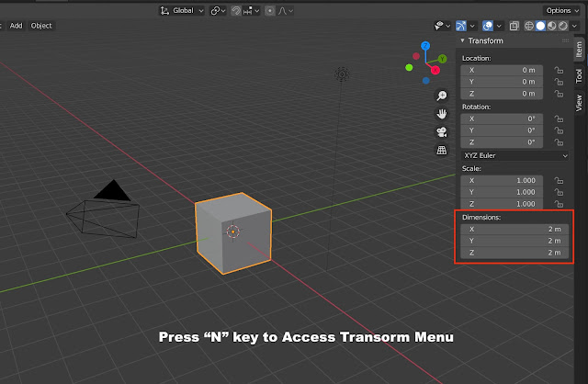The height and width of the screenshot is (384, 588).
Task: Lock the Scale Y value
Action: tap(559, 192)
